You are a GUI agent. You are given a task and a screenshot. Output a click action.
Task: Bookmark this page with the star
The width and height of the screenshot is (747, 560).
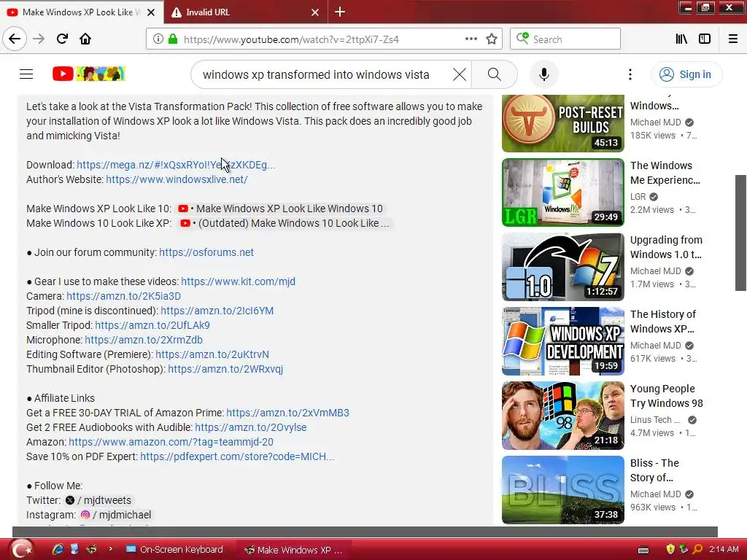(x=492, y=39)
